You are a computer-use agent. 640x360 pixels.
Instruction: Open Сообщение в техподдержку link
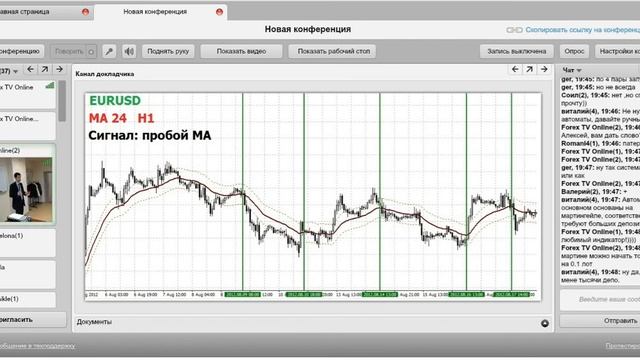click(x=37, y=346)
